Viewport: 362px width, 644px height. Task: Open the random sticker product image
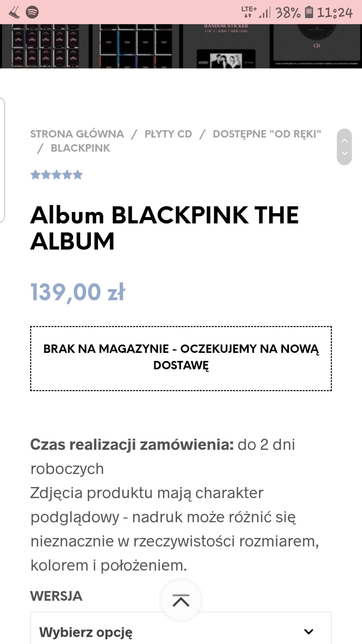[226, 46]
